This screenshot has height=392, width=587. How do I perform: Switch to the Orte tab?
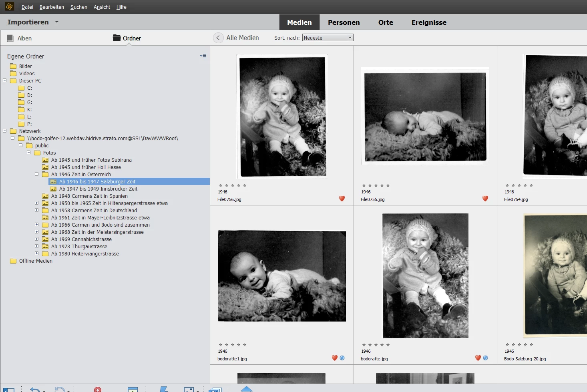pos(386,22)
